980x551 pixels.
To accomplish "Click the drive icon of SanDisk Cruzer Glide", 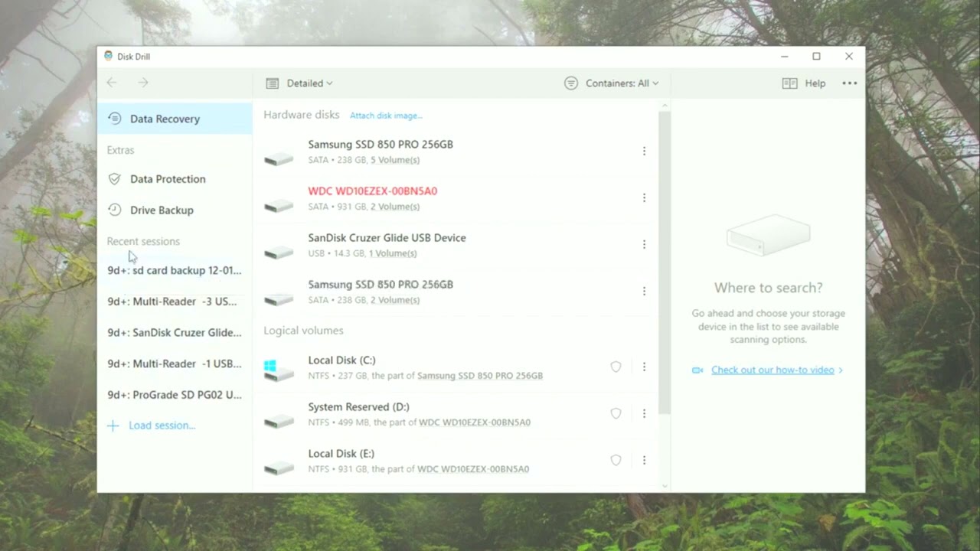I will [x=279, y=252].
